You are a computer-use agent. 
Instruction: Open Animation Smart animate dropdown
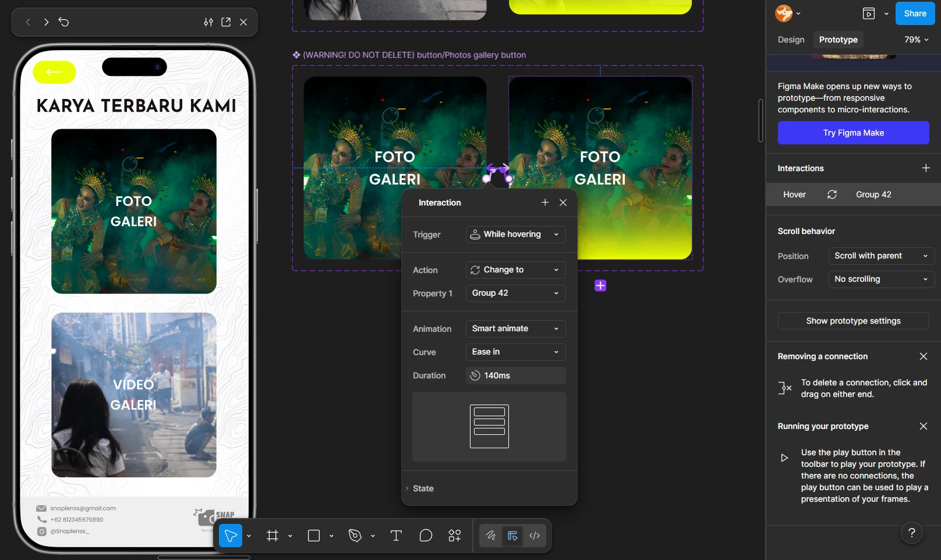pyautogui.click(x=515, y=329)
